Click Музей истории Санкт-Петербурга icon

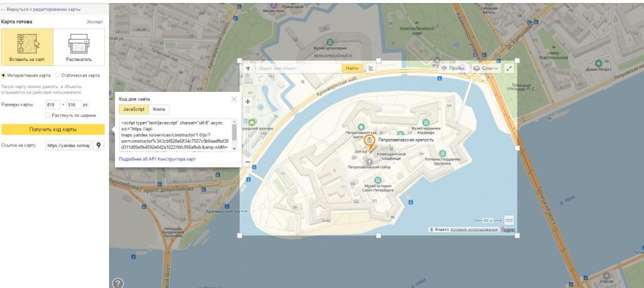pyautogui.click(x=378, y=180)
